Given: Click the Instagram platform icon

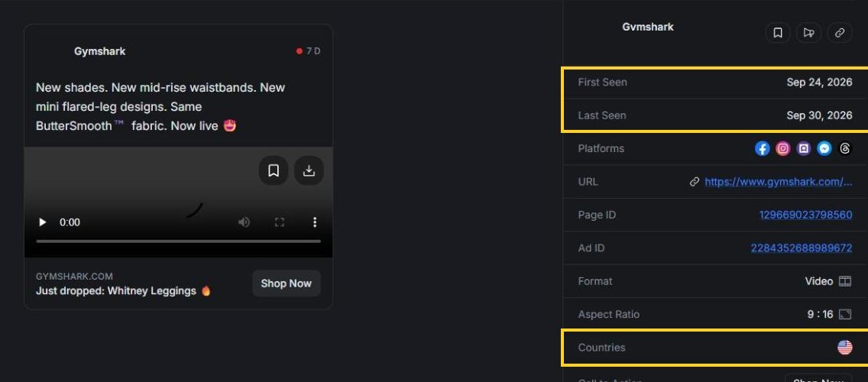Looking at the screenshot, I should point(782,148).
